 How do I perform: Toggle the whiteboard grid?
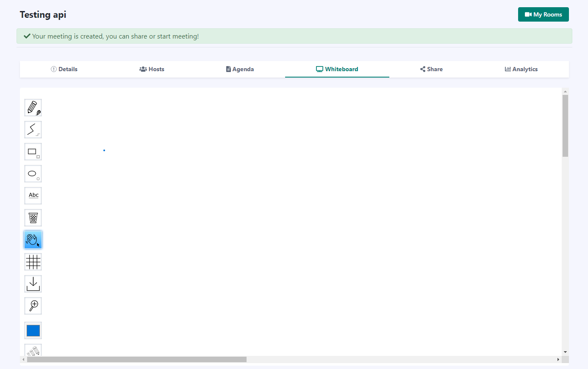33,262
